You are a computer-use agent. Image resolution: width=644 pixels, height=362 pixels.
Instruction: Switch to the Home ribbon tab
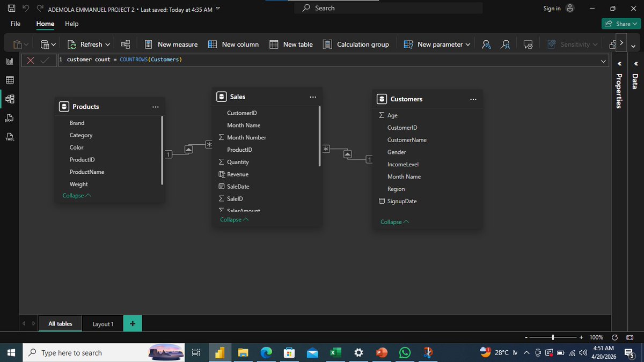(45, 24)
